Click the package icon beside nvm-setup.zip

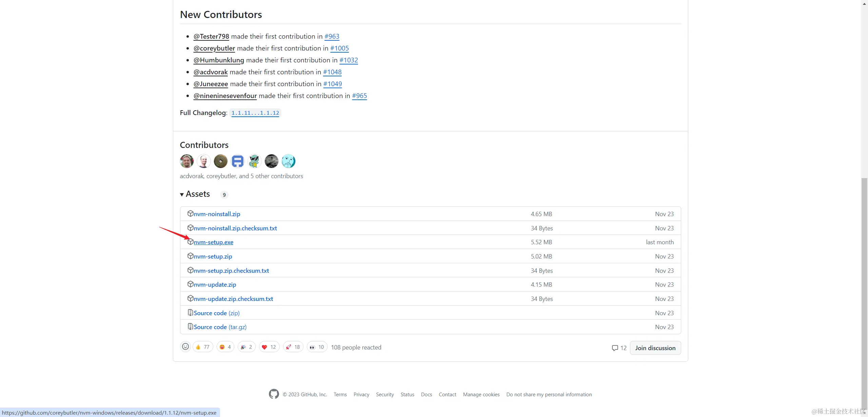[190, 256]
